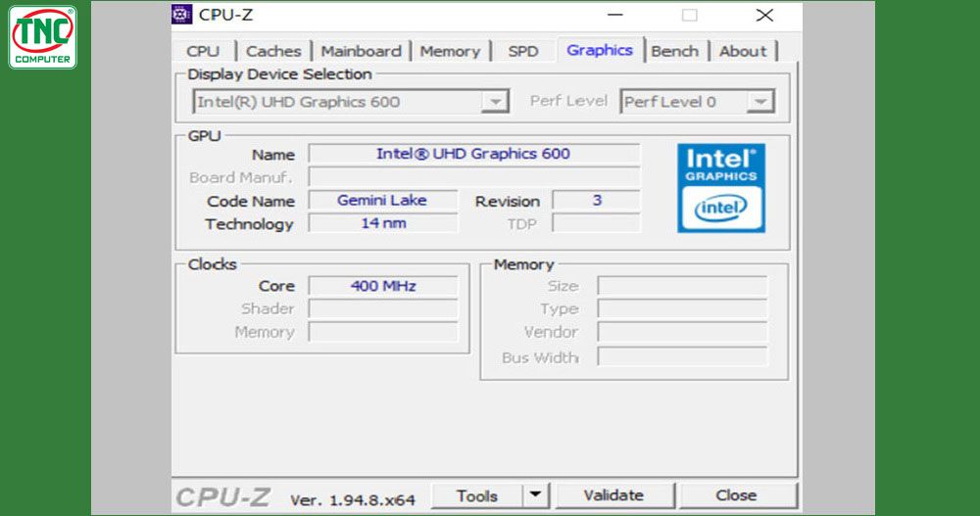The height and width of the screenshot is (516, 980).
Task: Click the Revision field value 3
Action: pos(596,201)
